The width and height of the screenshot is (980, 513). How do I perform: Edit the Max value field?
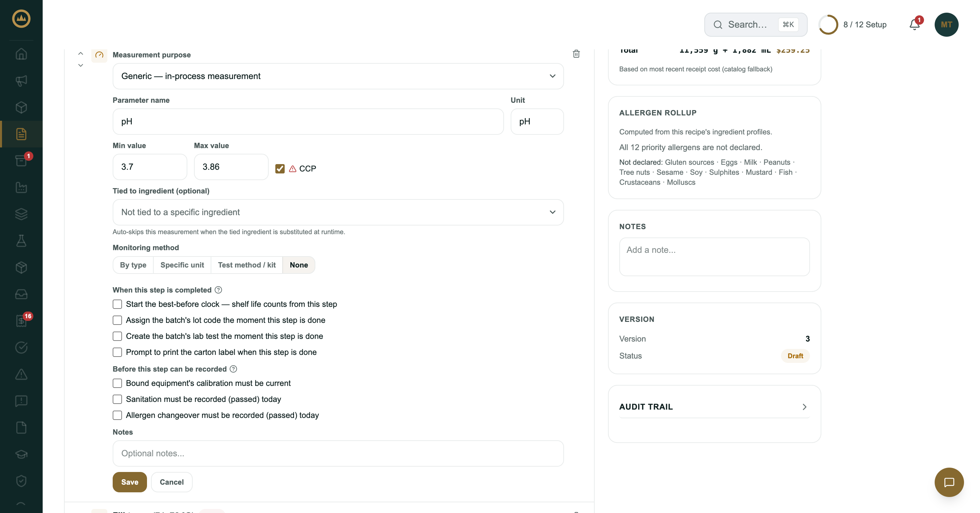pyautogui.click(x=231, y=167)
